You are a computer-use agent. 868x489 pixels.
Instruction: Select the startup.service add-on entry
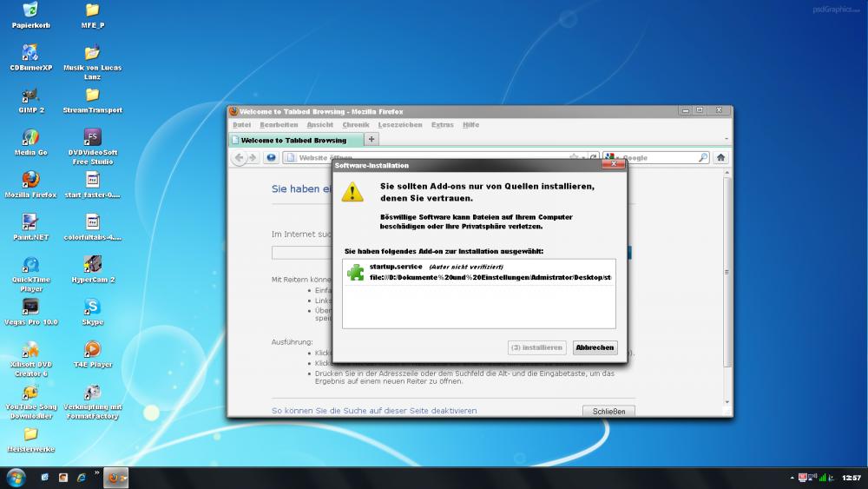479,272
